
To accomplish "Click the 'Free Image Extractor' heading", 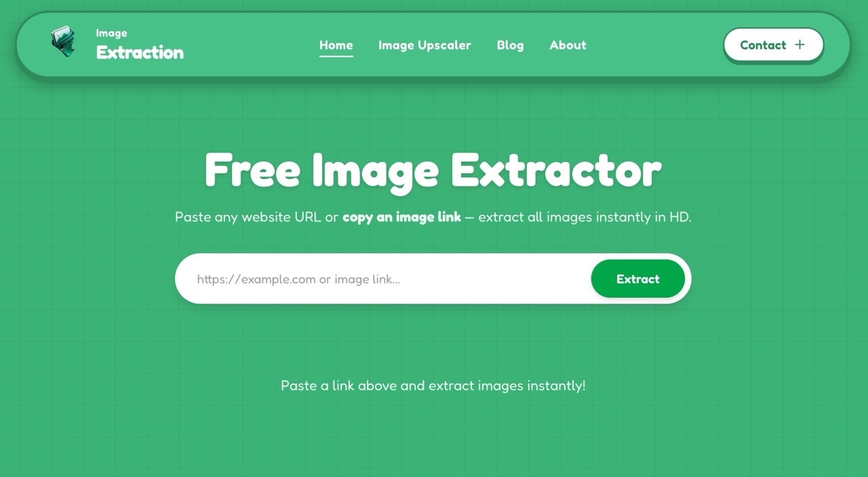I will click(433, 170).
